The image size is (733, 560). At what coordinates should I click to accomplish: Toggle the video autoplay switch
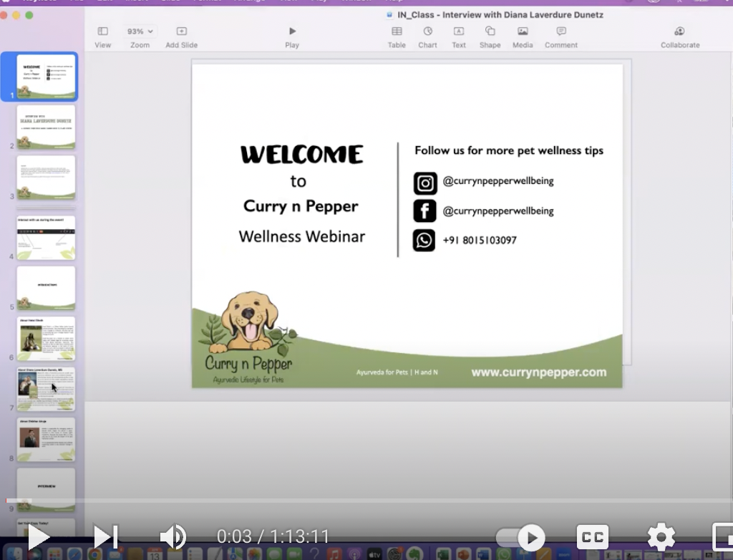pos(520,537)
